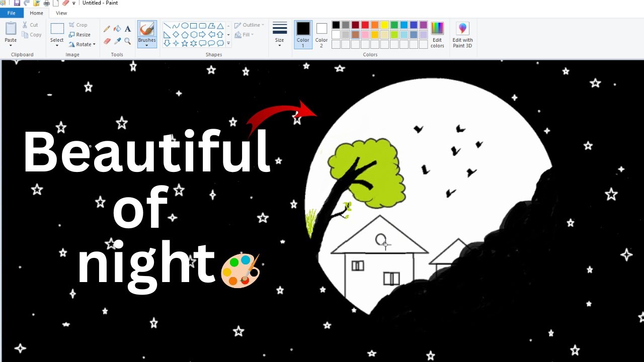Viewport: 644px width, 362px height.
Task: Click the Undo arrow in title bar
Action: coord(26,3)
